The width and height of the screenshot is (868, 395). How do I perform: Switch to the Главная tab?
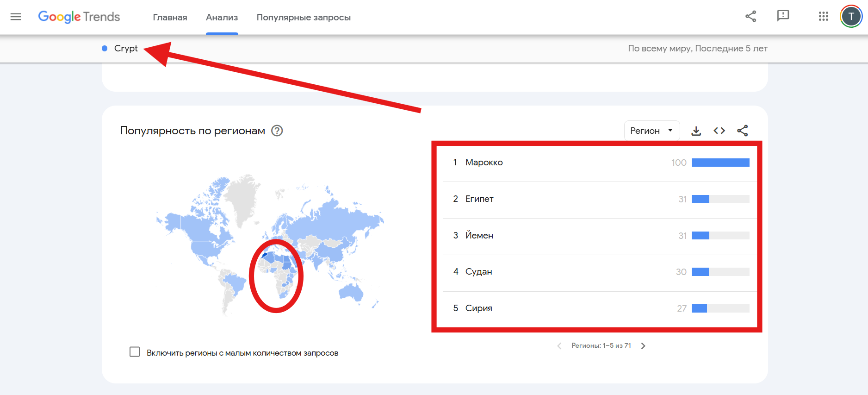pyautogui.click(x=170, y=18)
